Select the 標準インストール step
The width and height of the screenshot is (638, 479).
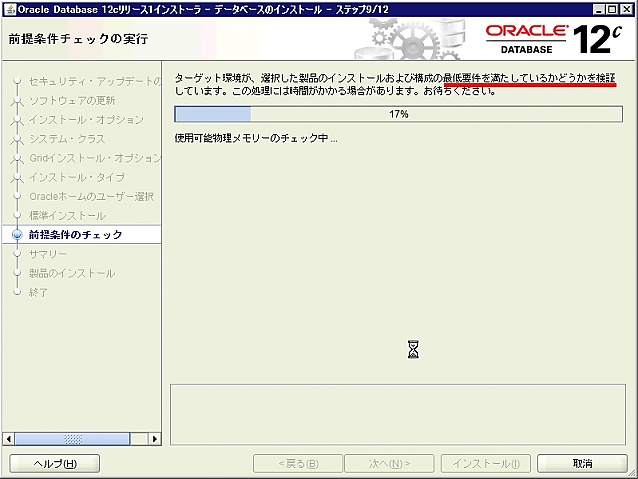(67, 215)
